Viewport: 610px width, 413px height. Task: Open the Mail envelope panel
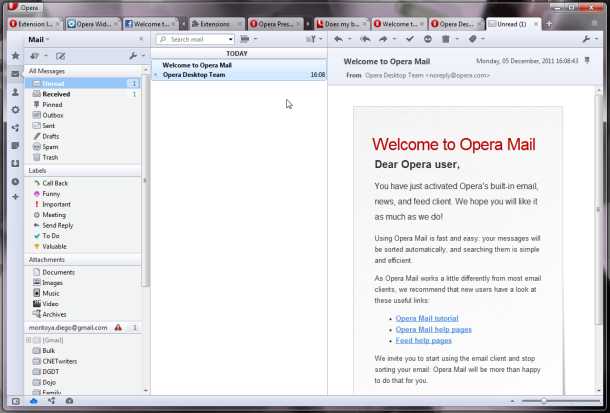[15, 74]
